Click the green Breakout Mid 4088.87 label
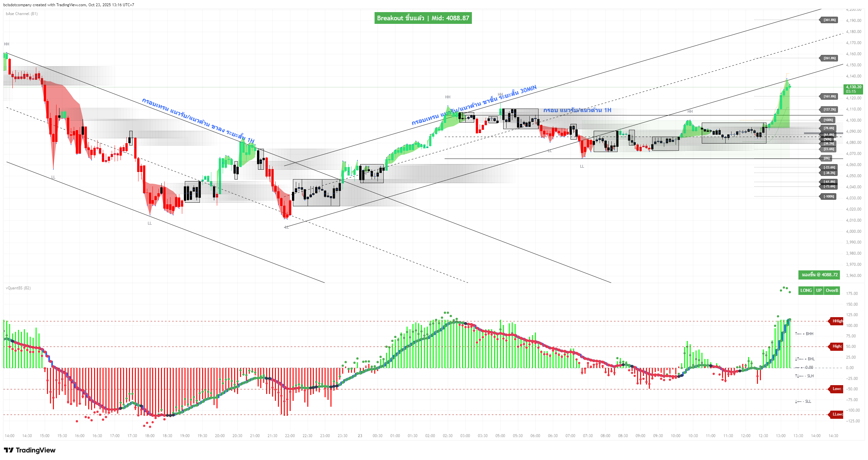Screen dimensions: 868x460 click(423, 18)
